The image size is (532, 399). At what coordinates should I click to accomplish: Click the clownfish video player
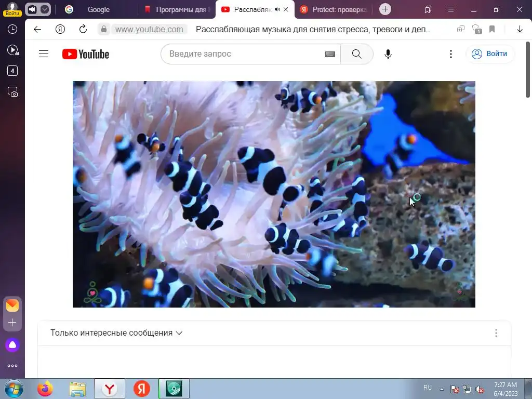click(274, 194)
